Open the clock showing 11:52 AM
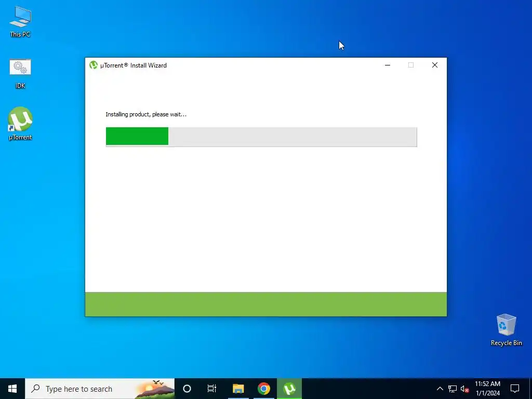Viewport: 532px width, 399px height. (487, 389)
